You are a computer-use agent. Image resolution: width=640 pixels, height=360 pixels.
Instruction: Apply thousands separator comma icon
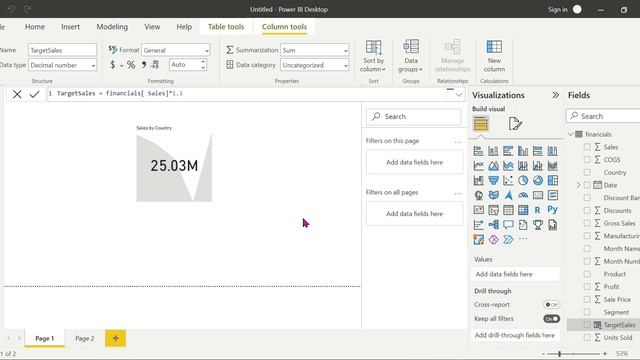tap(144, 64)
